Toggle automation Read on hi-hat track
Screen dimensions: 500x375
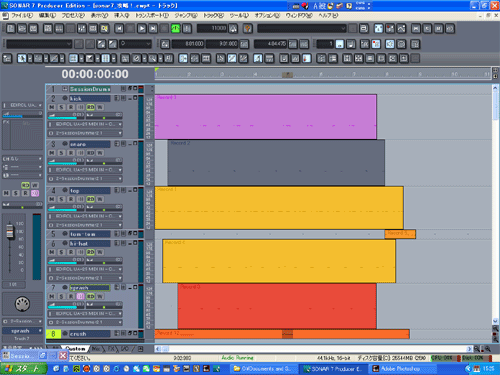point(91,252)
